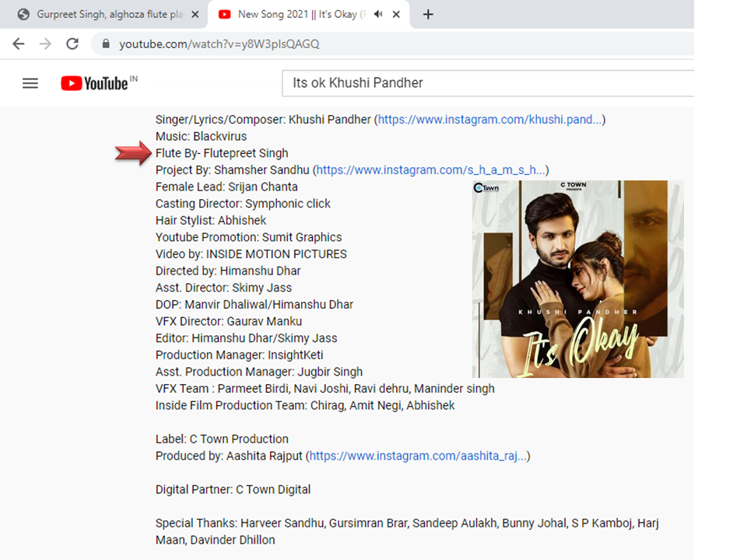Reload the current YouTube page
The width and height of the screenshot is (747, 560).
[x=72, y=44]
